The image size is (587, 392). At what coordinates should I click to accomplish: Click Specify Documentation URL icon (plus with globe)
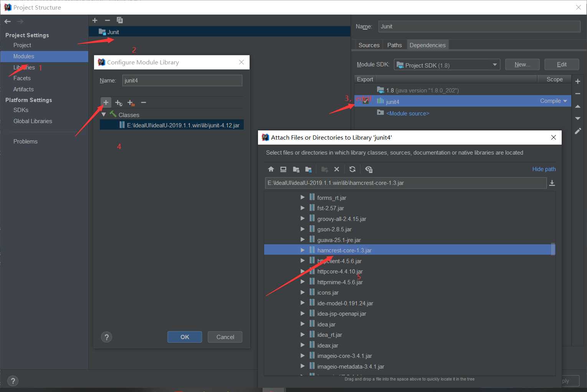coord(119,103)
